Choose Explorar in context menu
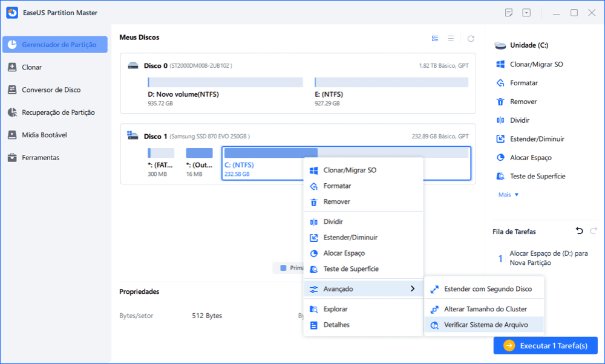Viewport: 605px width, 364px height. [x=364, y=309]
